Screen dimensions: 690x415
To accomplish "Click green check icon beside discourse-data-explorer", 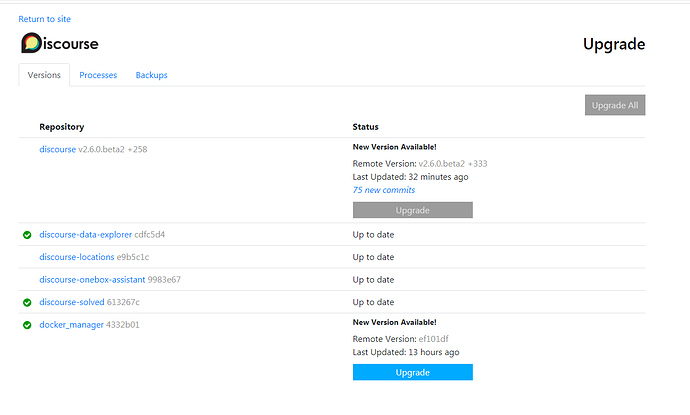I will (x=27, y=235).
